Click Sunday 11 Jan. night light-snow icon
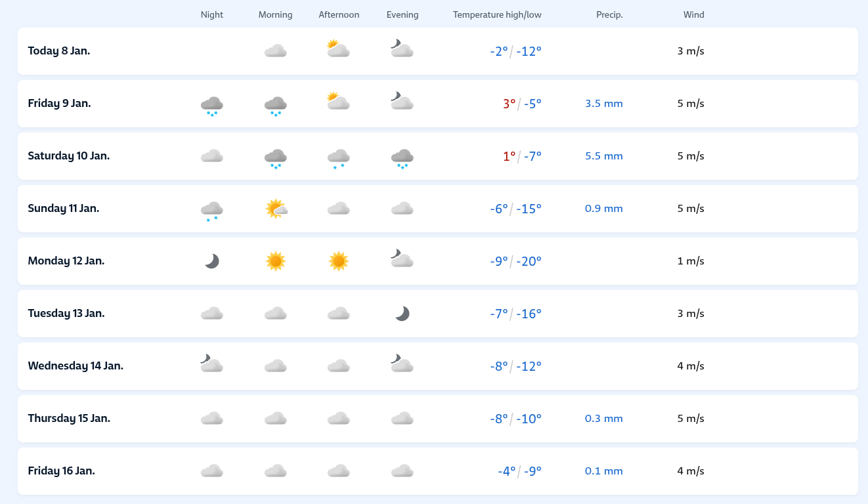The height and width of the screenshot is (504, 868). (x=211, y=211)
